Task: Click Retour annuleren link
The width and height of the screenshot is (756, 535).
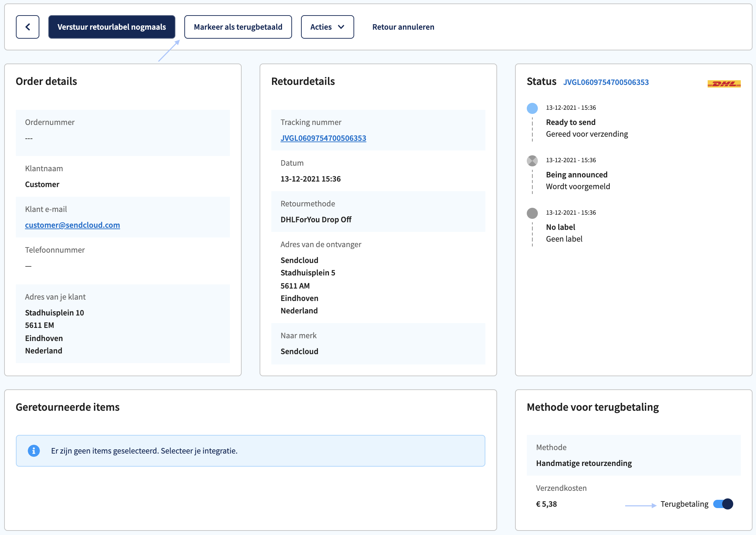Action: (403, 27)
